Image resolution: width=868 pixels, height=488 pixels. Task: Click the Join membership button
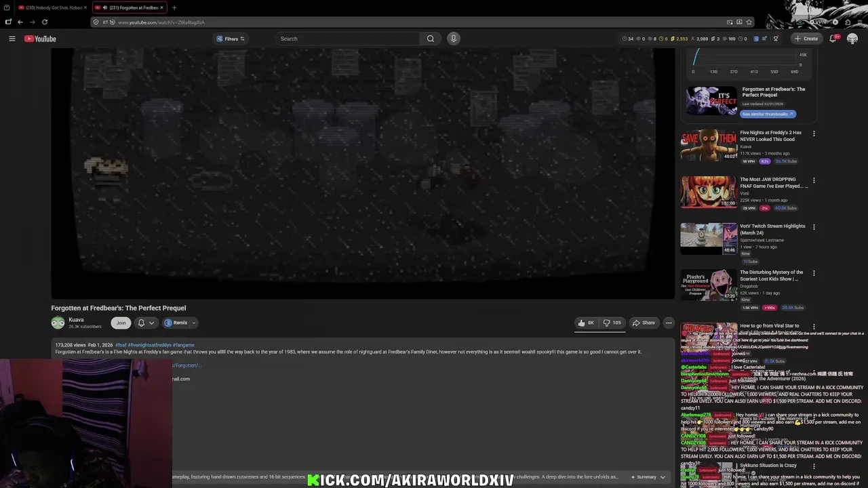click(121, 323)
